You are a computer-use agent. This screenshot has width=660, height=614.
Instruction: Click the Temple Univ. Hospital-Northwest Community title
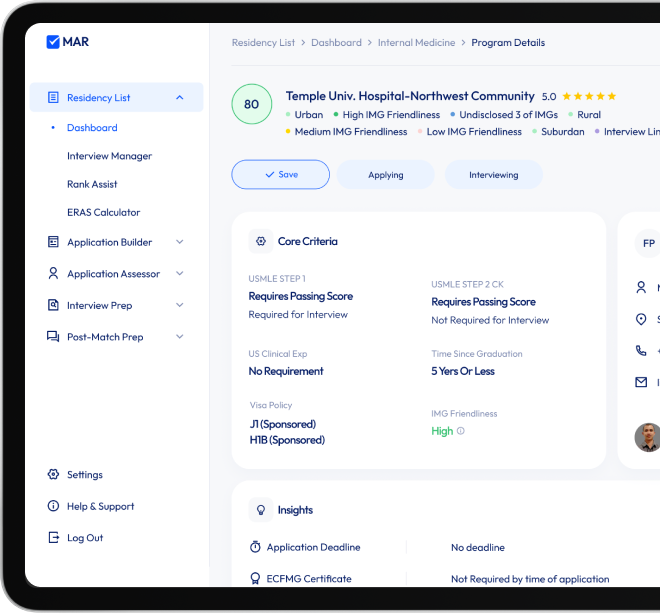[410, 96]
